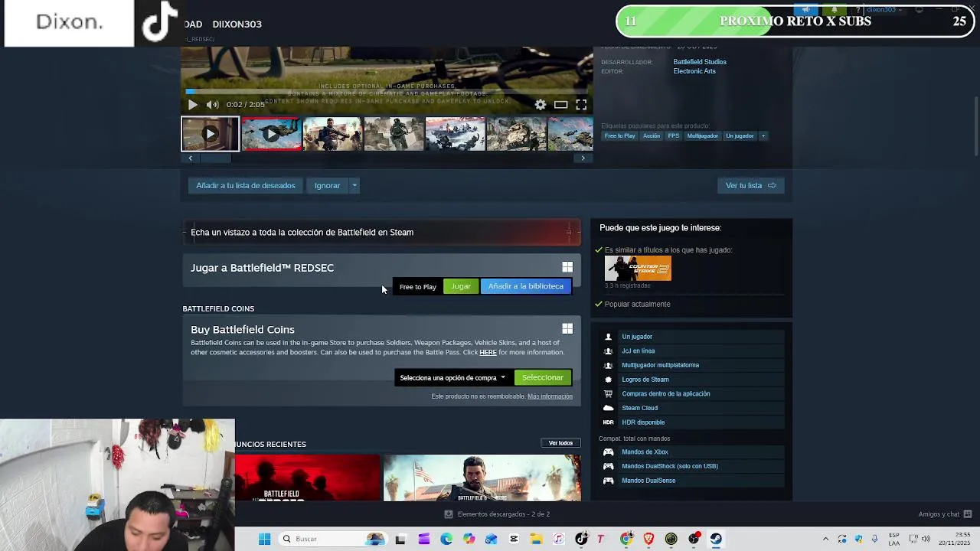Viewport: 980px width, 551px height.
Task: Expand the Ignorar dropdown arrow
Action: 354,185
